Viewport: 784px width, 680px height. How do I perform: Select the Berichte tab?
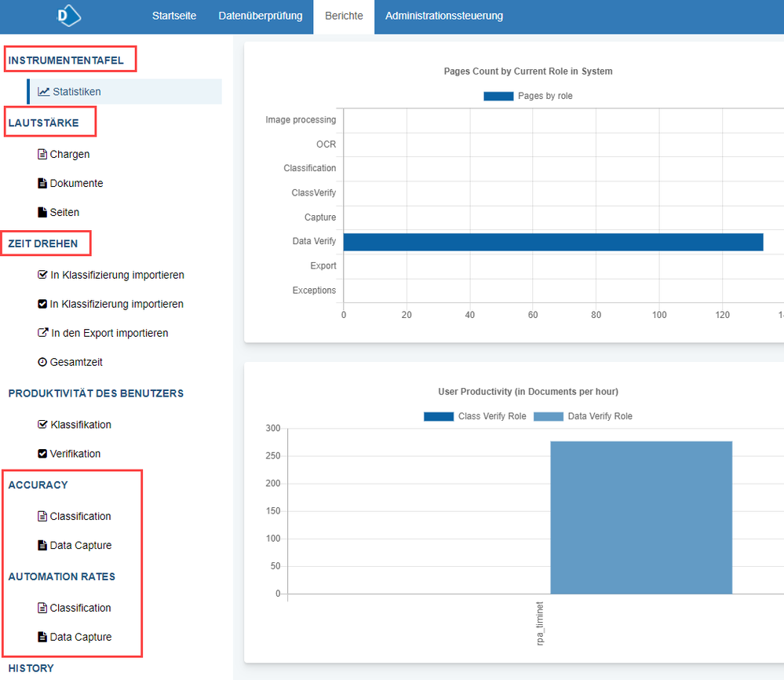[x=344, y=16]
